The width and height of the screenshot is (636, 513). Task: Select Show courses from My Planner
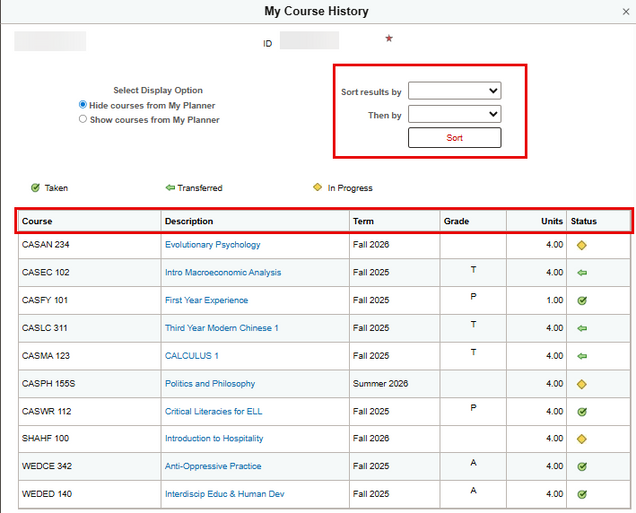tap(83, 119)
